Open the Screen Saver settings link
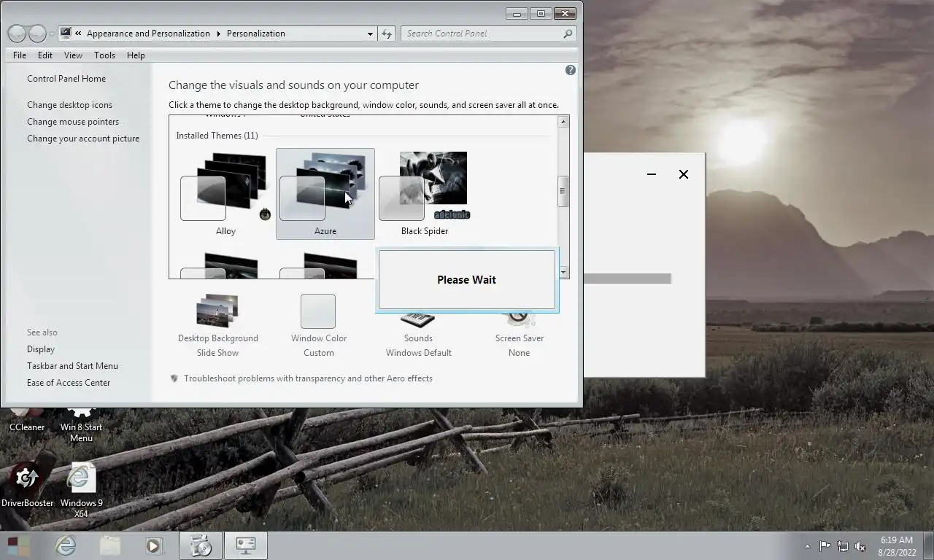 point(519,345)
